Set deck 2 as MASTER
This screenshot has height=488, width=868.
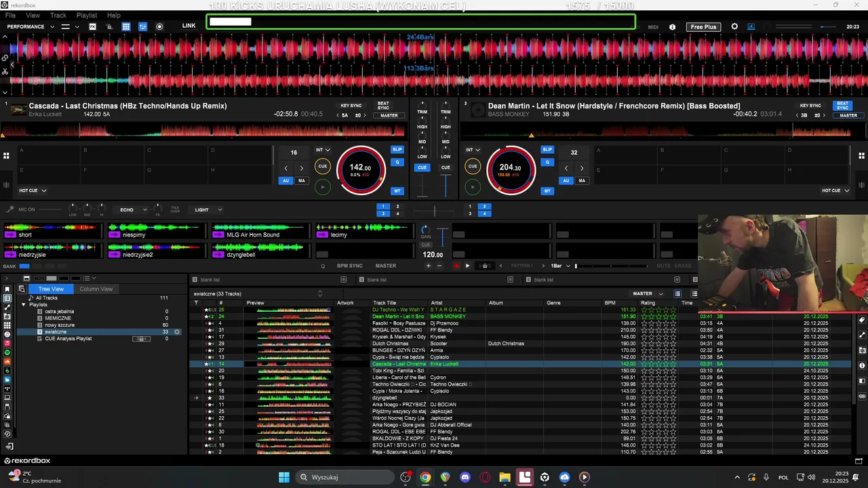pos(848,115)
